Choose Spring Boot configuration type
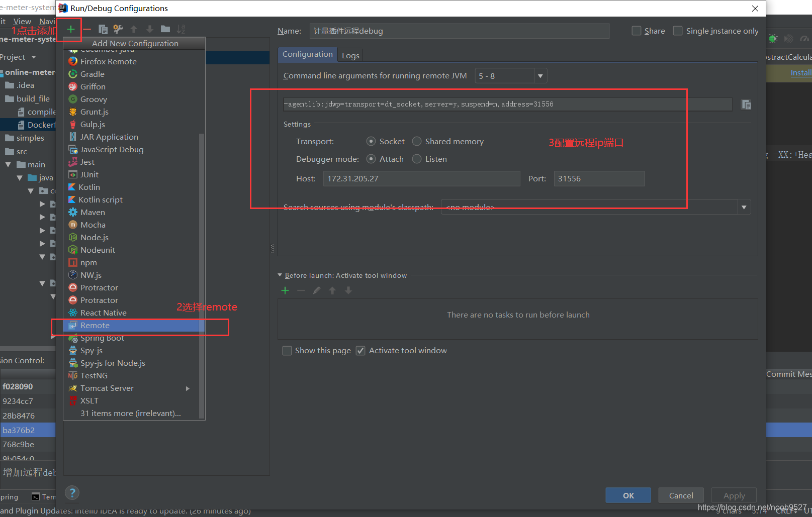Image resolution: width=812 pixels, height=517 pixels. click(x=132, y=338)
